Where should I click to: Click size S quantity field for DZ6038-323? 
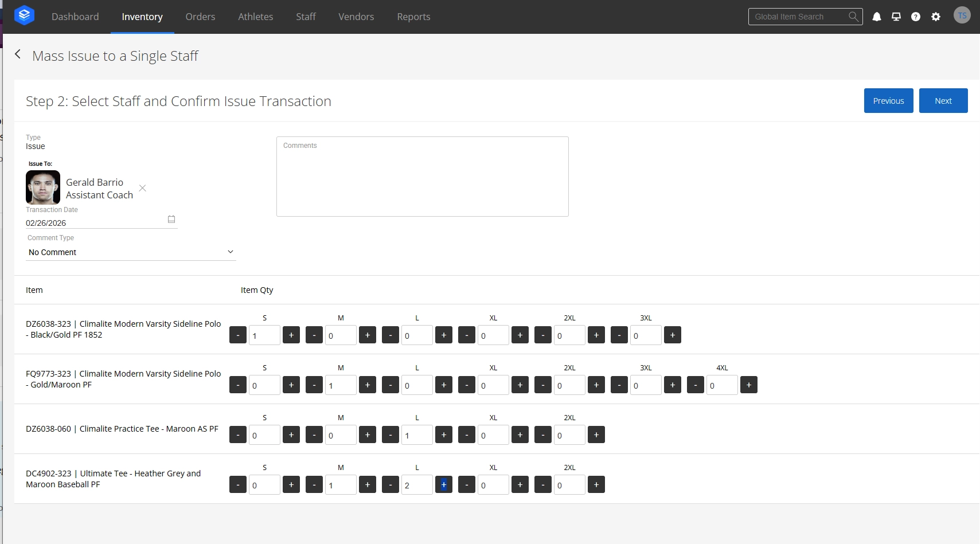coord(264,335)
